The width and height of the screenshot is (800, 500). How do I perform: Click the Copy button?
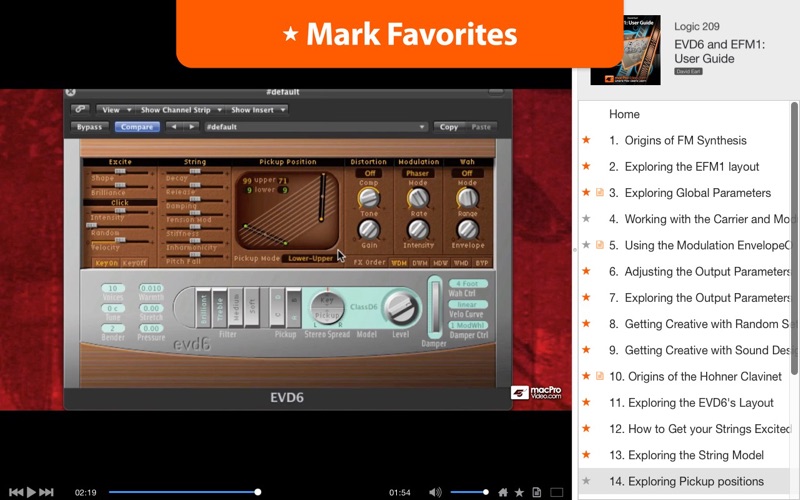[x=449, y=127]
